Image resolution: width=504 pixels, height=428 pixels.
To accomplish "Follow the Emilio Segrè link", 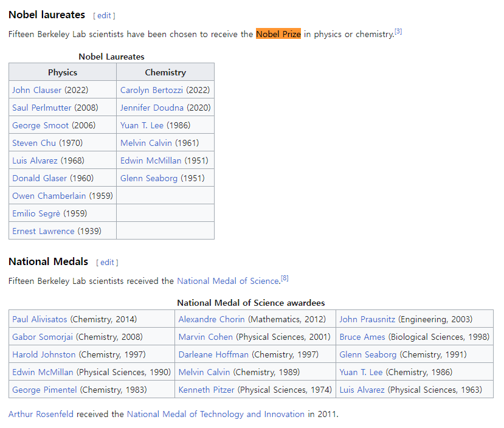I will [x=36, y=213].
